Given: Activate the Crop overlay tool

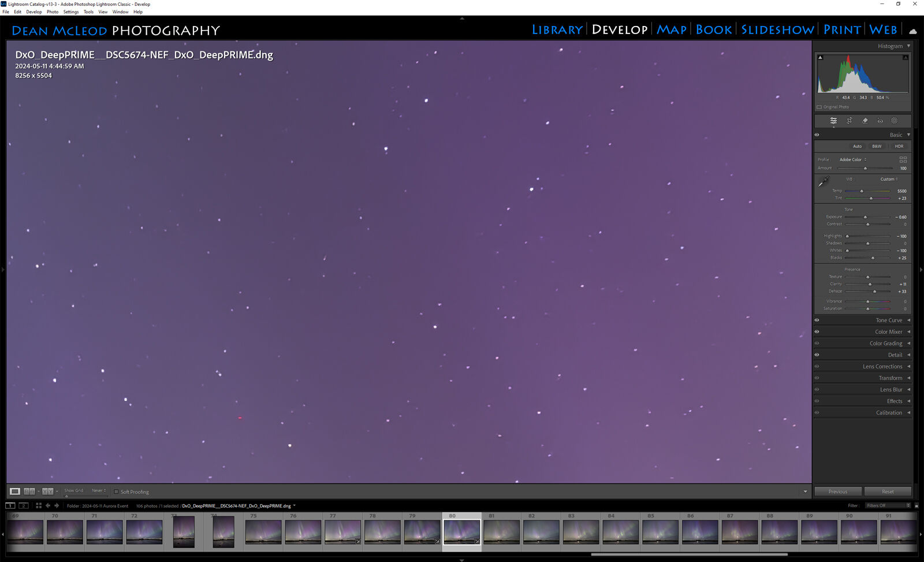Looking at the screenshot, I should 850,121.
